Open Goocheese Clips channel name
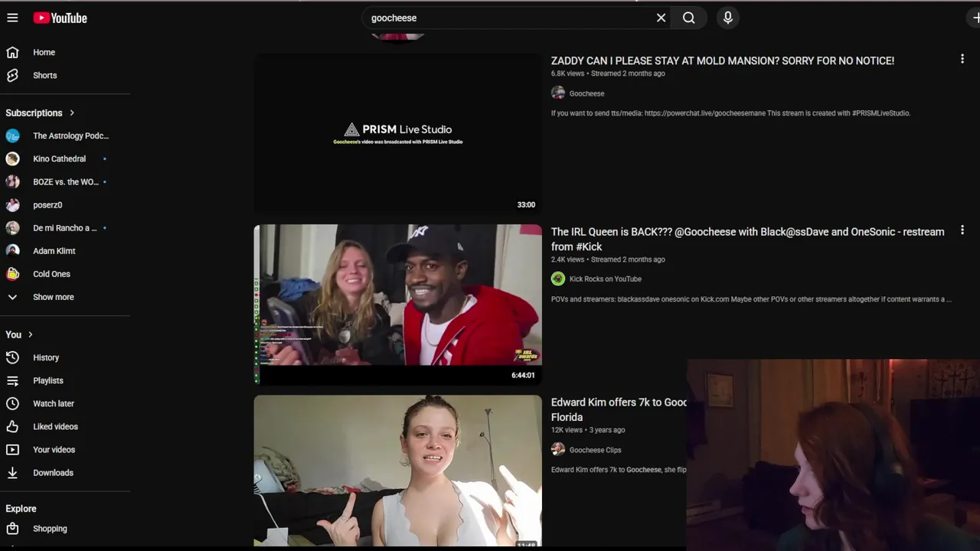Image resolution: width=980 pixels, height=551 pixels. (595, 450)
